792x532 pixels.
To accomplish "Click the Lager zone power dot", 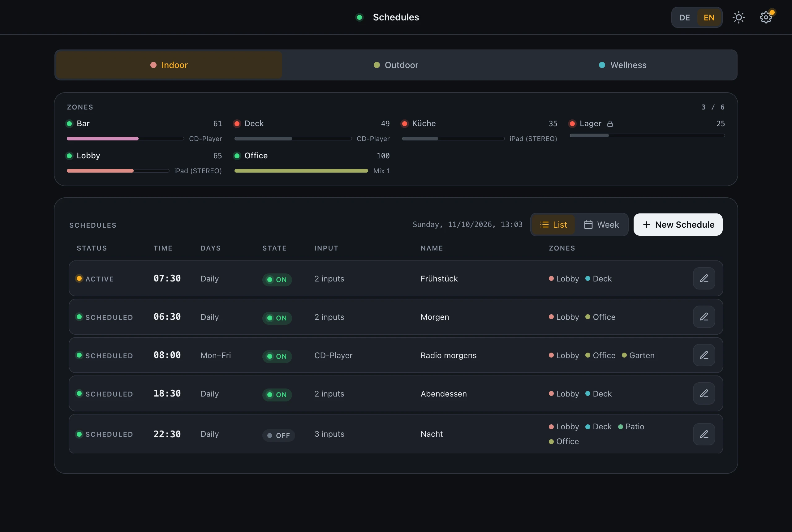I will coord(572,123).
